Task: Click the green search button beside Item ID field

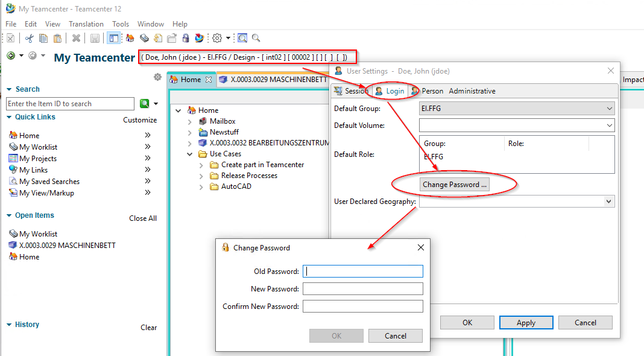Action: (x=145, y=104)
